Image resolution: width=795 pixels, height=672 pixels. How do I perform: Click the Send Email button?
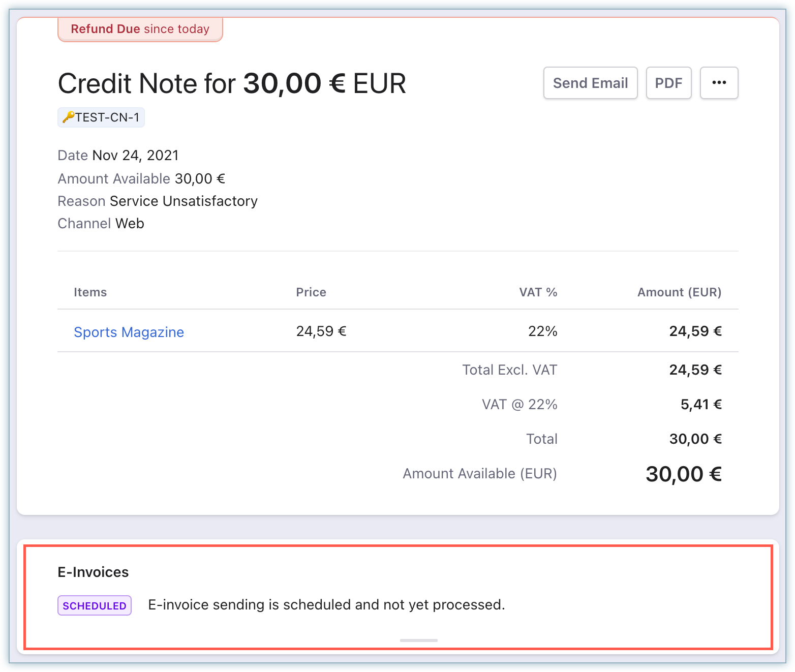point(590,83)
